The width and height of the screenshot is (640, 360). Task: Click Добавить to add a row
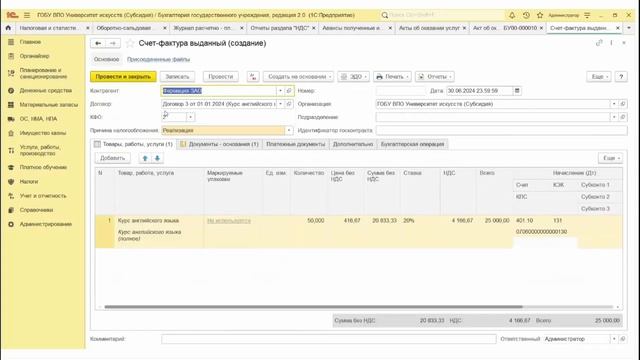pos(113,158)
